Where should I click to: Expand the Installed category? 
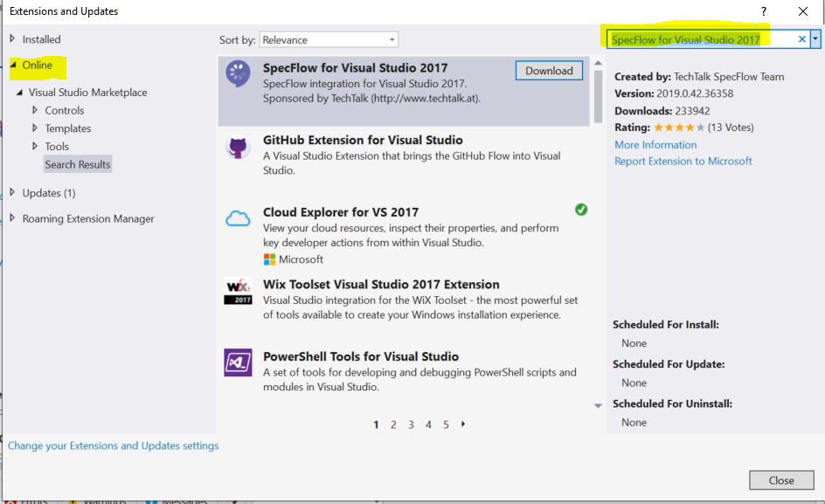(12, 39)
